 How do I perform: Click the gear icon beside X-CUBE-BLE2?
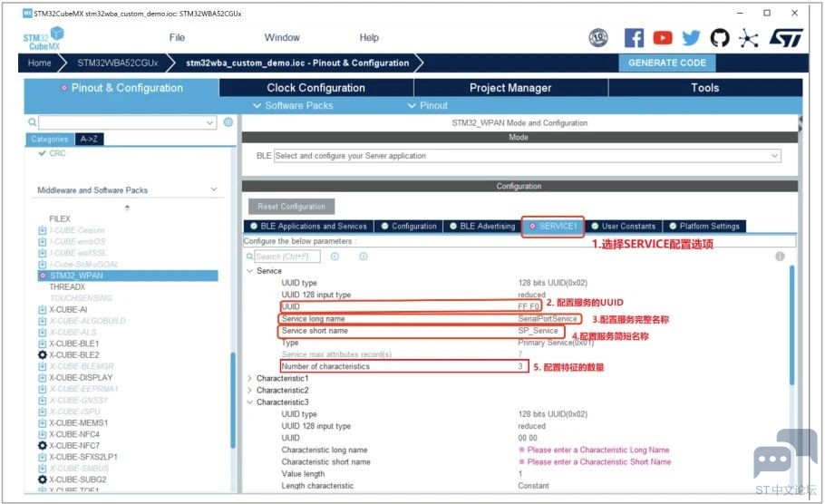[x=42, y=354]
